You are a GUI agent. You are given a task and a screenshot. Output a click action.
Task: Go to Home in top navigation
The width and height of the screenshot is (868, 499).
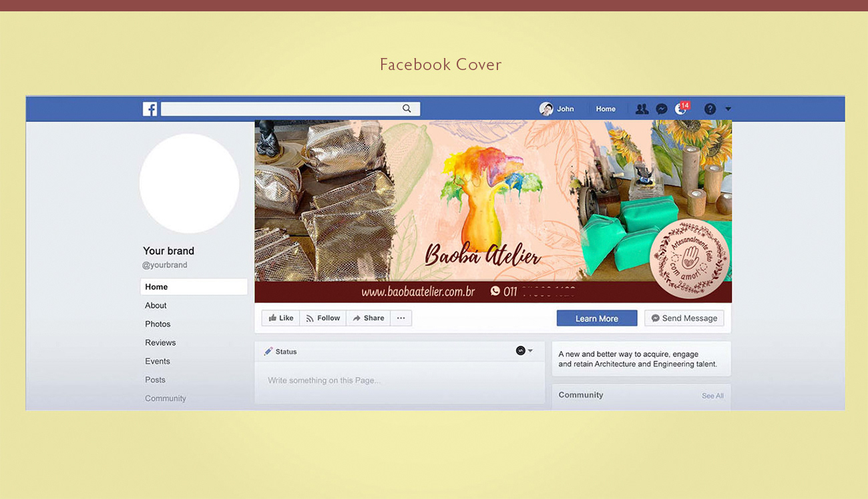[606, 109]
